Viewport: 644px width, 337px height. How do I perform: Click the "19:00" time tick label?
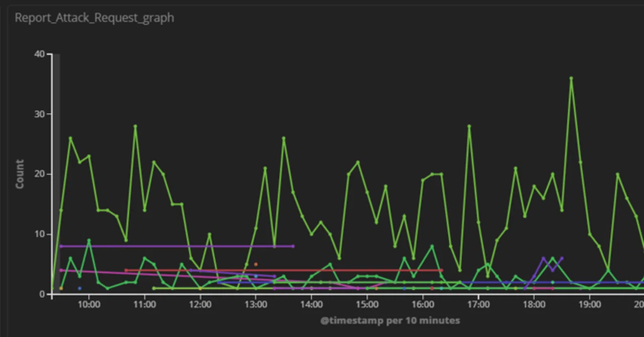[x=590, y=304]
